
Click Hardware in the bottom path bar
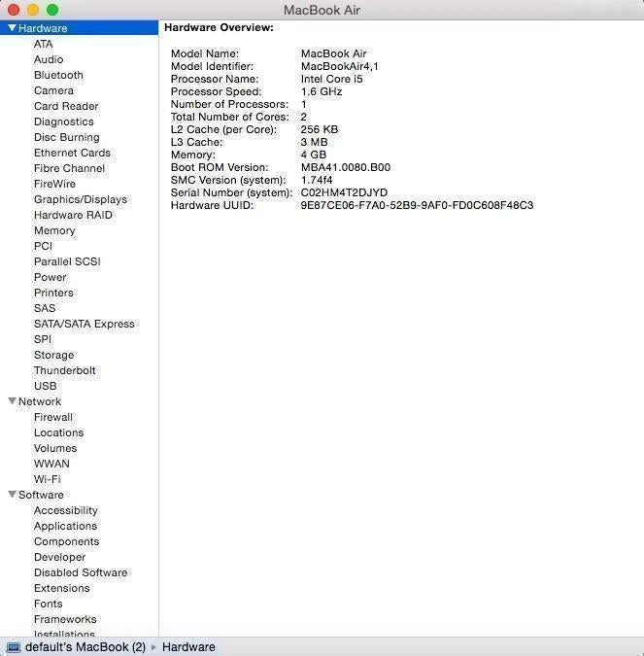[188, 647]
